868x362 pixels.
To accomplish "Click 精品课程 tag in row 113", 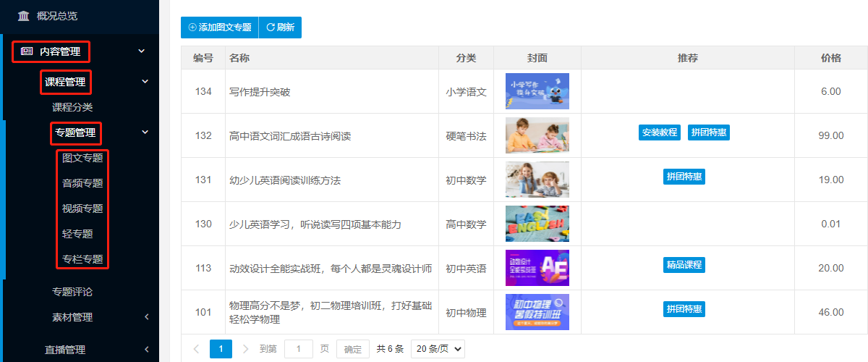I will [684, 265].
